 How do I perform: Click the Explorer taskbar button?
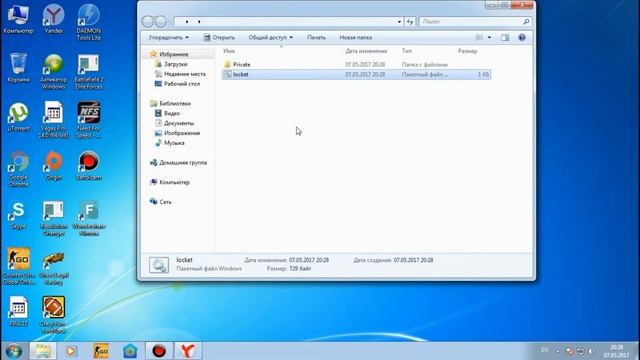42,351
